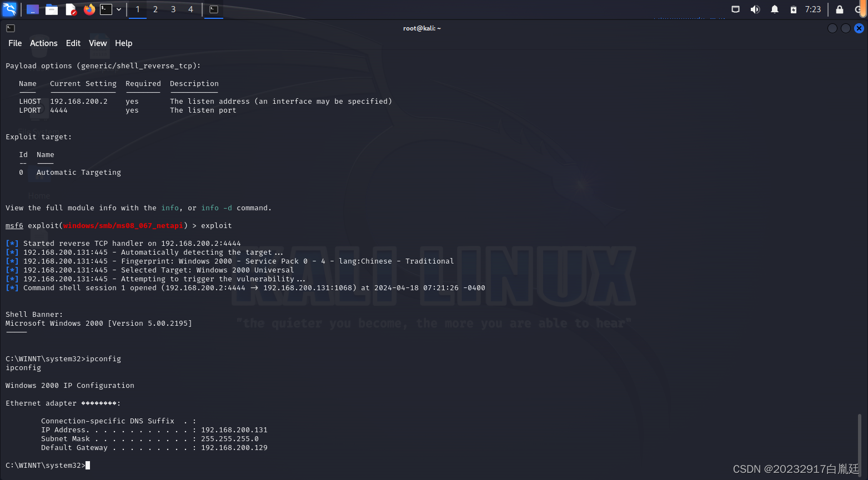Open the Actions menu
Image resolution: width=868 pixels, height=480 pixels.
click(44, 43)
